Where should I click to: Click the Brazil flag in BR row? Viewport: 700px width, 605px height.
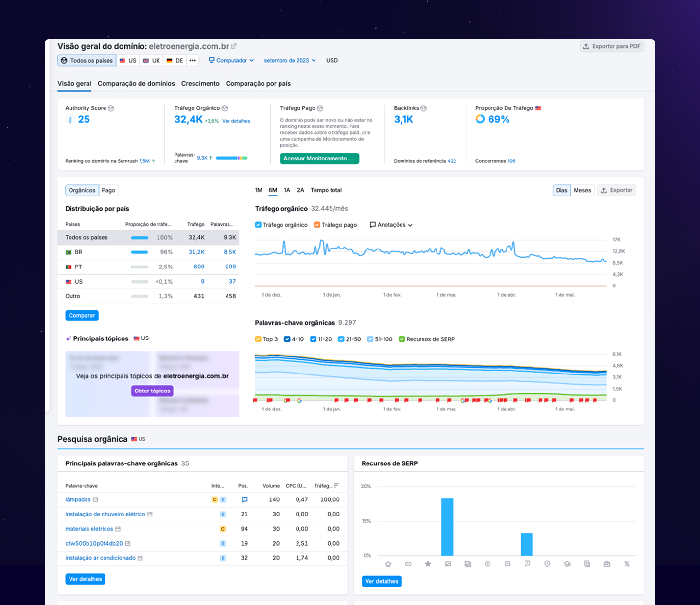tap(69, 252)
